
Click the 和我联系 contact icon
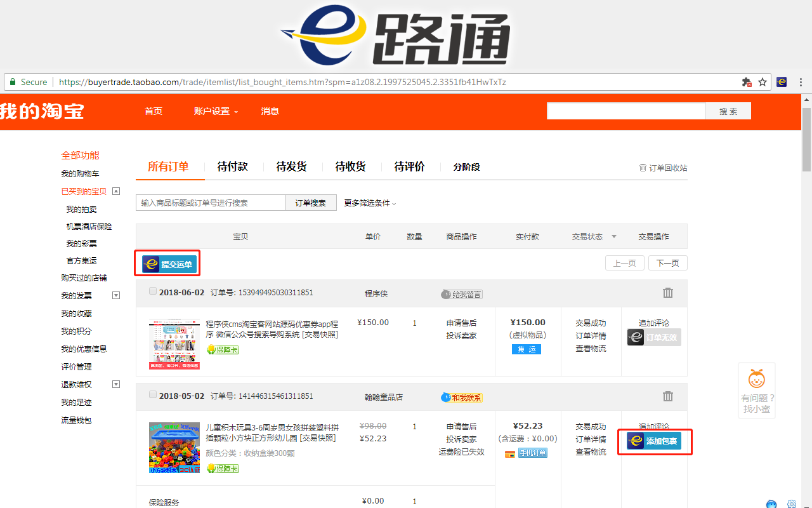pyautogui.click(x=462, y=398)
